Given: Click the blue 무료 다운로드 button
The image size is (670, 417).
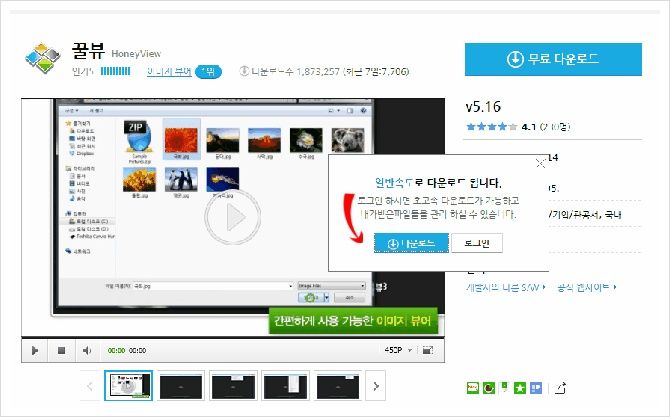Looking at the screenshot, I should [553, 59].
